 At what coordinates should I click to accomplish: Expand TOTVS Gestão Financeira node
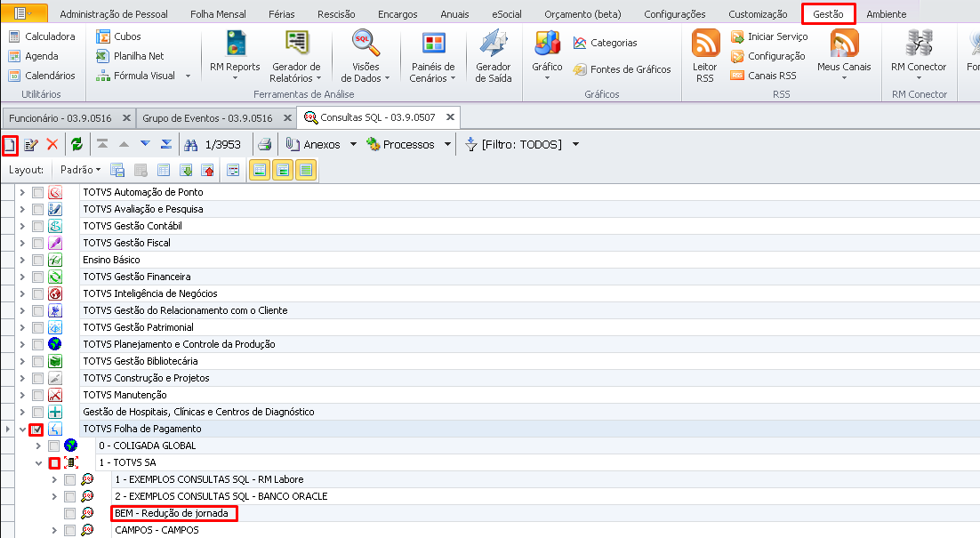pos(22,277)
